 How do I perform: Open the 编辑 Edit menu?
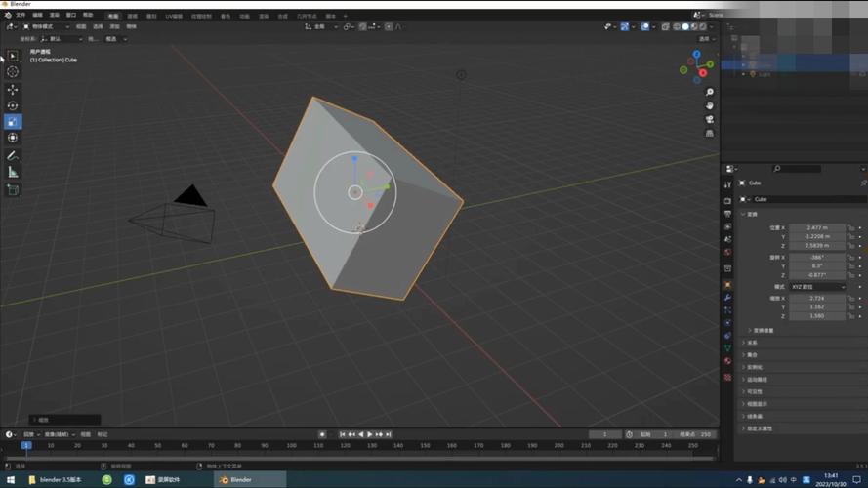click(x=38, y=15)
